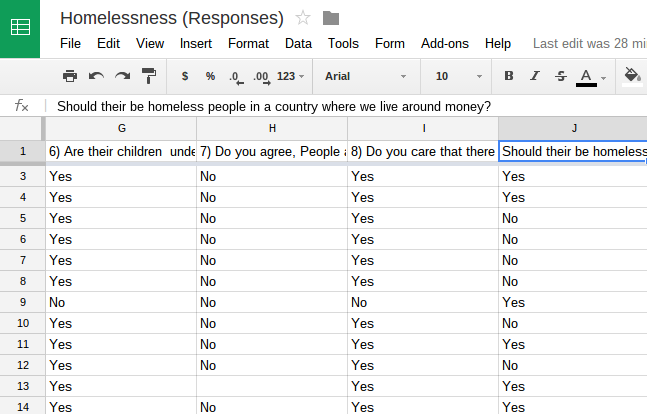Format selection as percent
The image size is (647, 414).
coord(210,76)
